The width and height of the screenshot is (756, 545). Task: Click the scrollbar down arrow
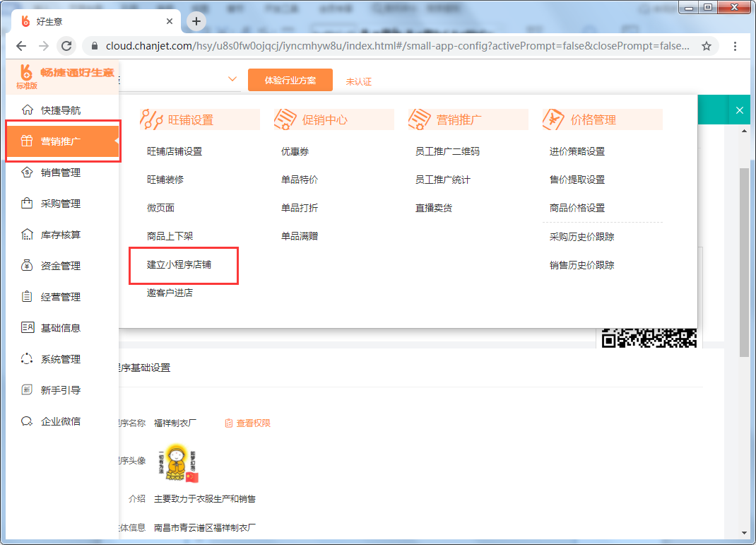pos(744,532)
